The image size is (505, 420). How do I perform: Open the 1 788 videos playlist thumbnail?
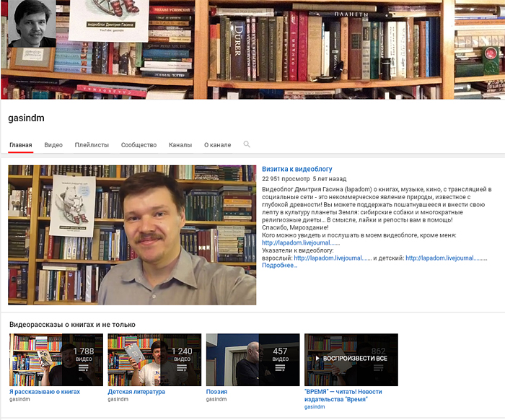pyautogui.click(x=56, y=359)
